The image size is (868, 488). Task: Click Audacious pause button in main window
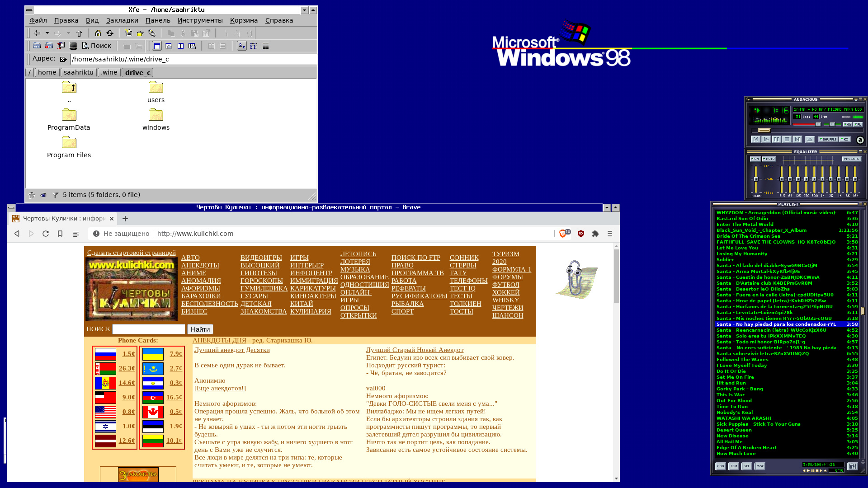coord(776,140)
